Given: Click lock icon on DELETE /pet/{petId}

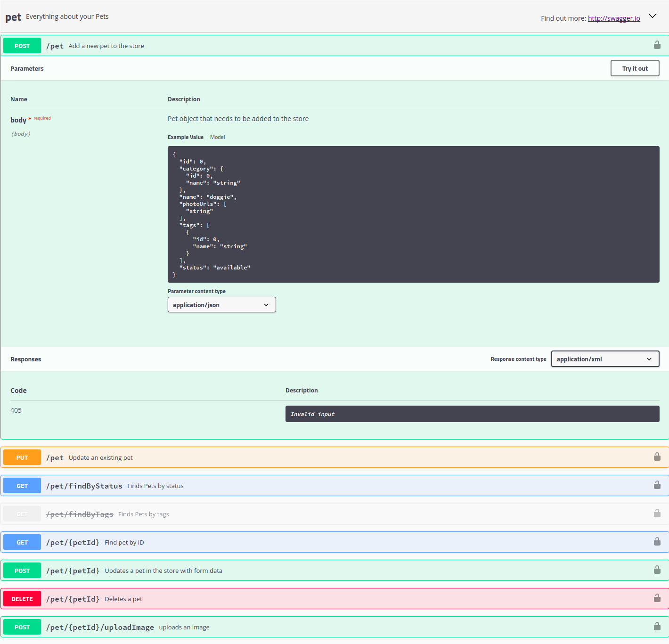Looking at the screenshot, I should (x=657, y=598).
